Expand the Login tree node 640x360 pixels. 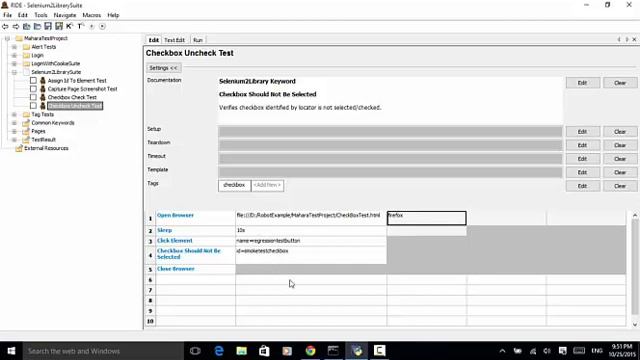(x=14, y=55)
